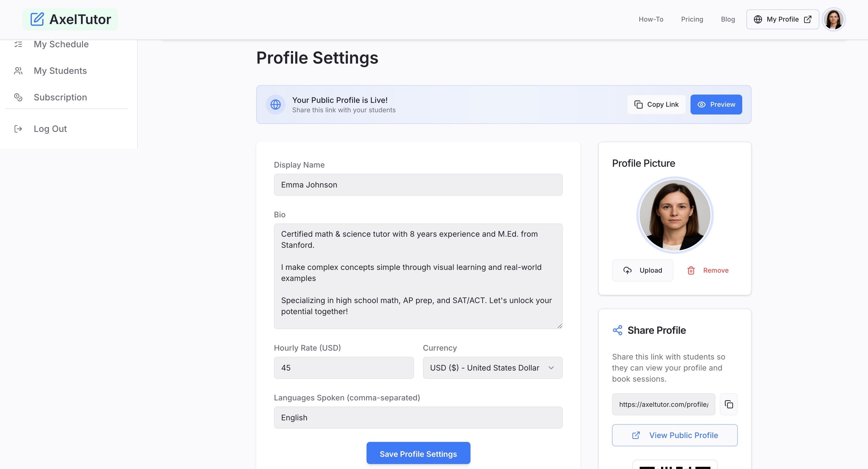This screenshot has width=868, height=469.
Task: Open the Blog page from the navigation bar
Action: [x=728, y=19]
